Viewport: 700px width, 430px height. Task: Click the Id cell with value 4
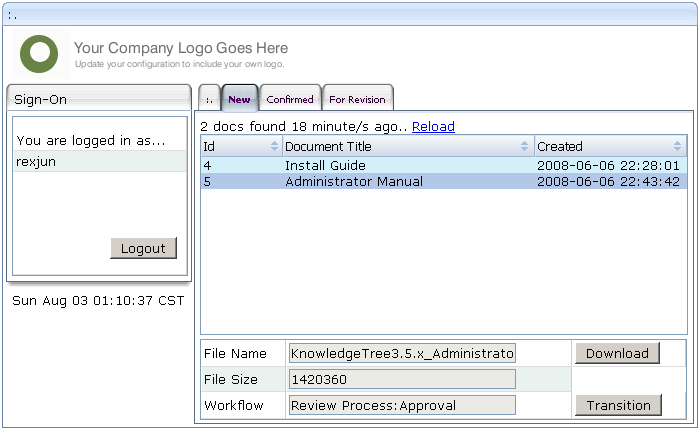pyautogui.click(x=207, y=166)
